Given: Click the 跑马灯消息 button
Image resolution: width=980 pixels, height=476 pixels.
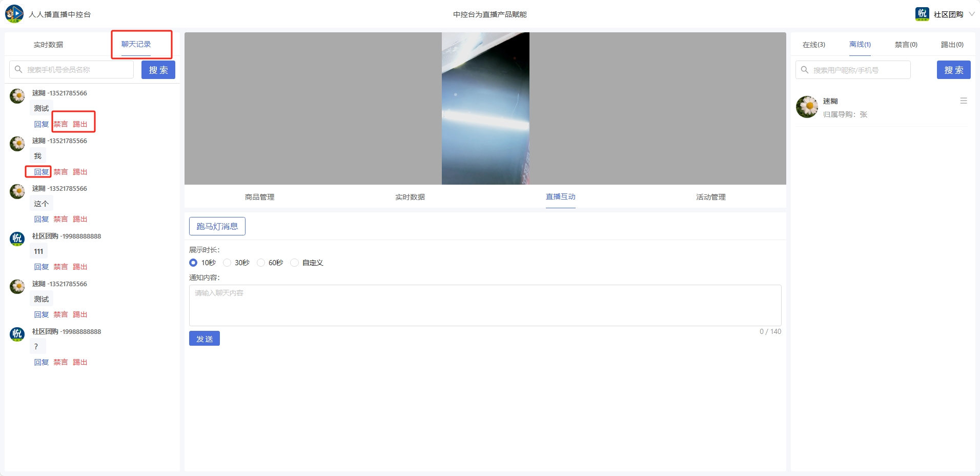Looking at the screenshot, I should click(217, 226).
